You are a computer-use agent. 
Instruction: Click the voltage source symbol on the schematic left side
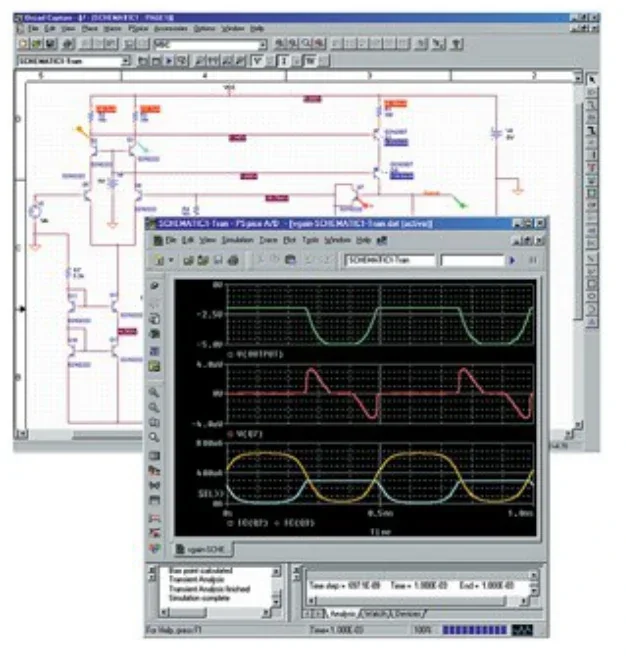pos(35,211)
